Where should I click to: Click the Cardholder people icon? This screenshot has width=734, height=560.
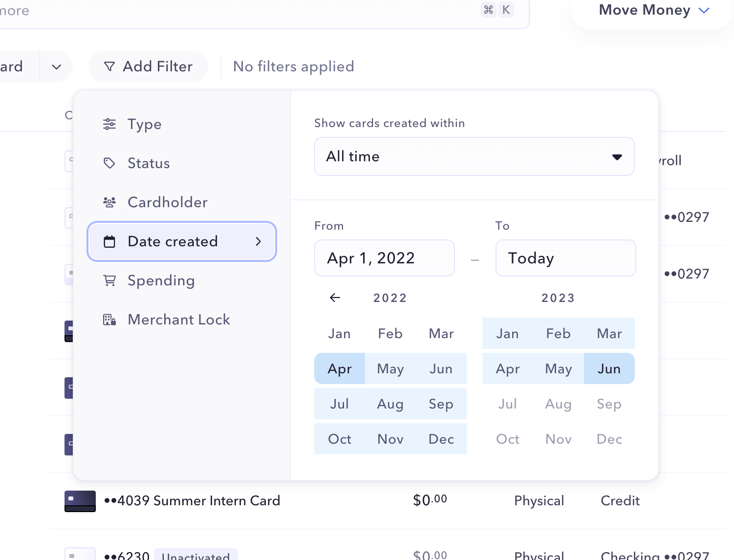109,202
